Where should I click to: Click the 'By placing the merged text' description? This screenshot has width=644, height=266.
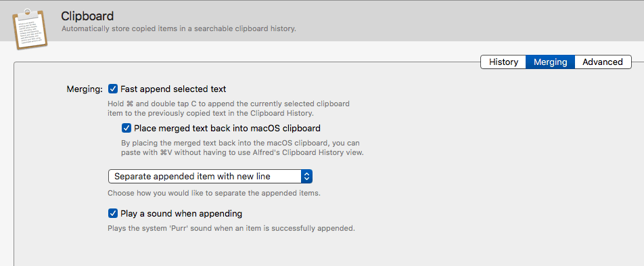tap(243, 148)
